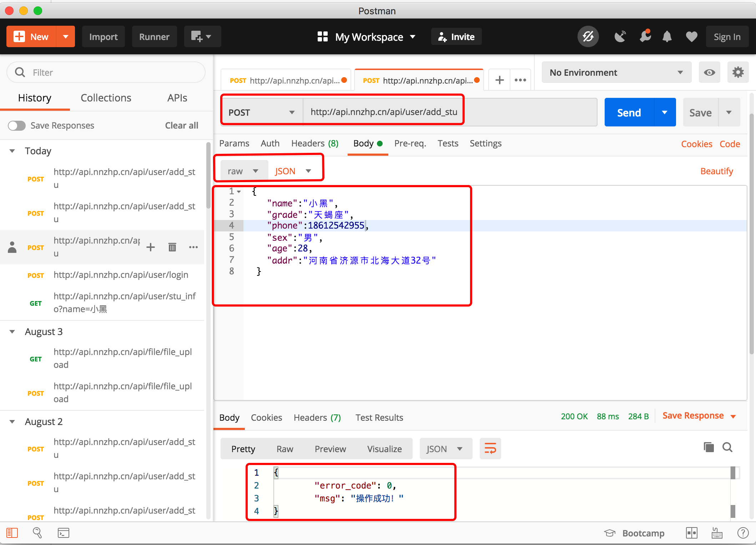Click the environment quick look eye icon
Viewport: 756px width, 545px height.
coord(709,72)
